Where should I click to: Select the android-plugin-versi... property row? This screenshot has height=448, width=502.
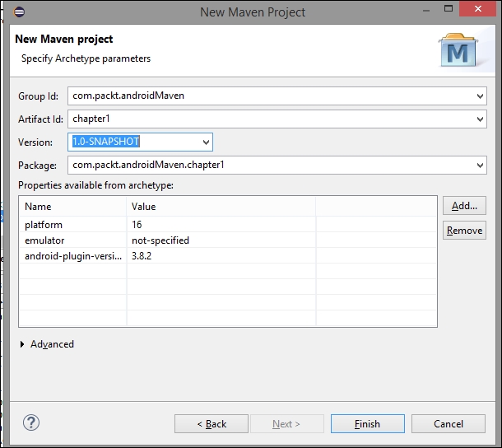coord(228,256)
